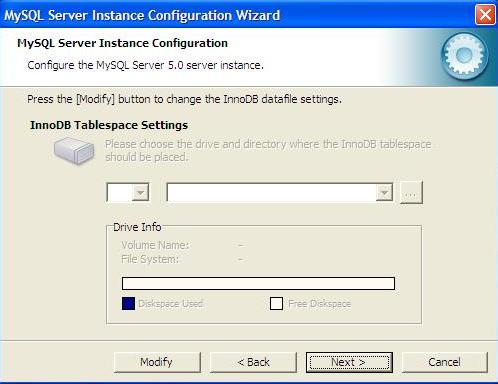Viewport: 498px width, 384px height.
Task: Click the Volume Name label
Action: [x=155, y=245]
